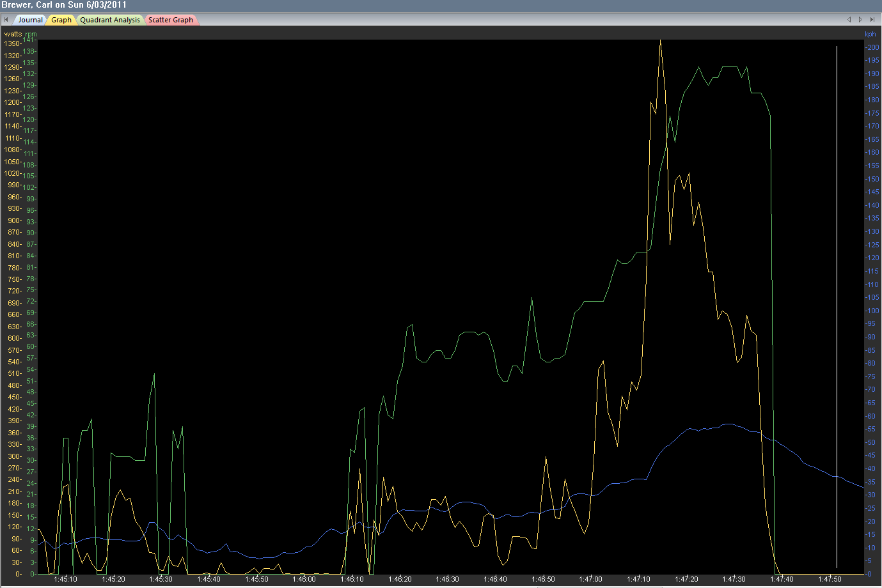
Task: Click the next tab scroll arrow
Action: pyautogui.click(x=861, y=20)
